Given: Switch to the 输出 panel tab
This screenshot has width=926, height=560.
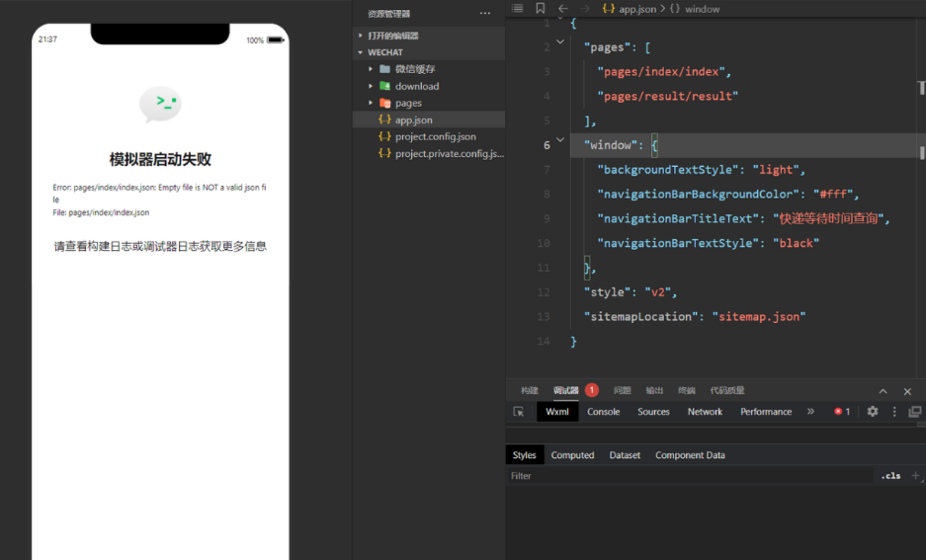Looking at the screenshot, I should (654, 391).
